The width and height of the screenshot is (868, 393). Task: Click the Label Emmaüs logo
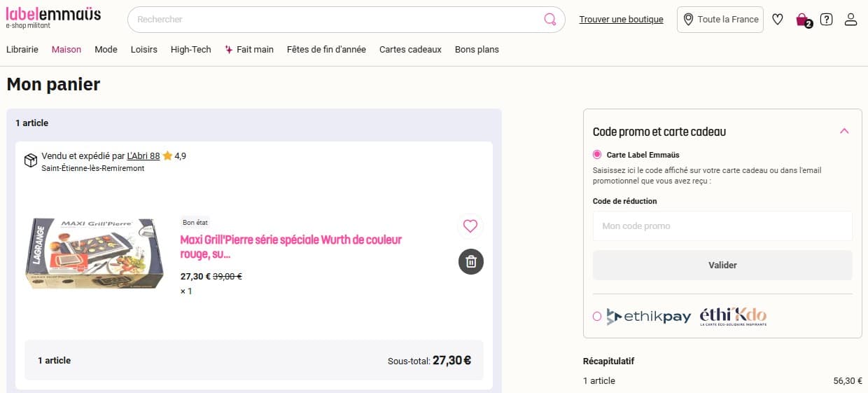tap(53, 17)
